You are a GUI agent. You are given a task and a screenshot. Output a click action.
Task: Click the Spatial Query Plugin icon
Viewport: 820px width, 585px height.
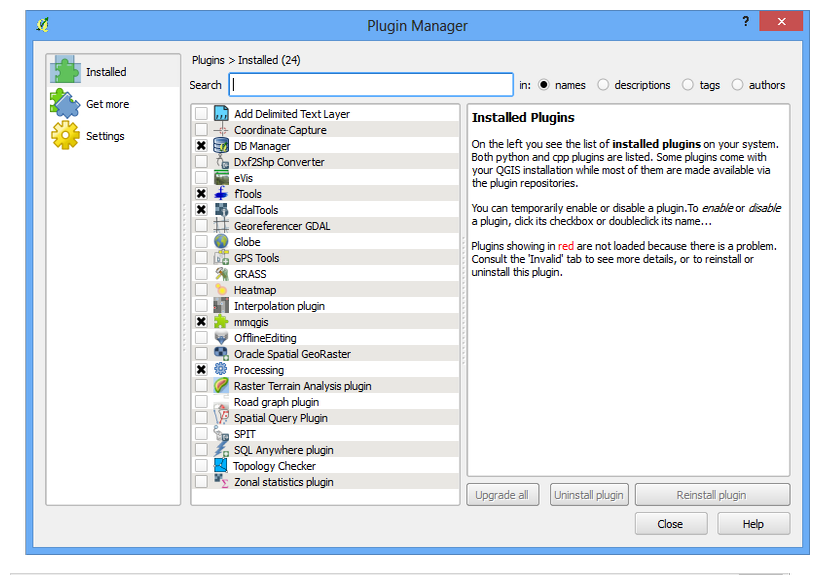pyautogui.click(x=221, y=418)
